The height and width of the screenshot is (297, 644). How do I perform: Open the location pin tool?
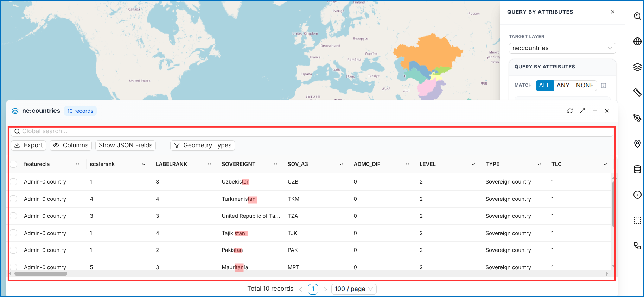tap(637, 143)
